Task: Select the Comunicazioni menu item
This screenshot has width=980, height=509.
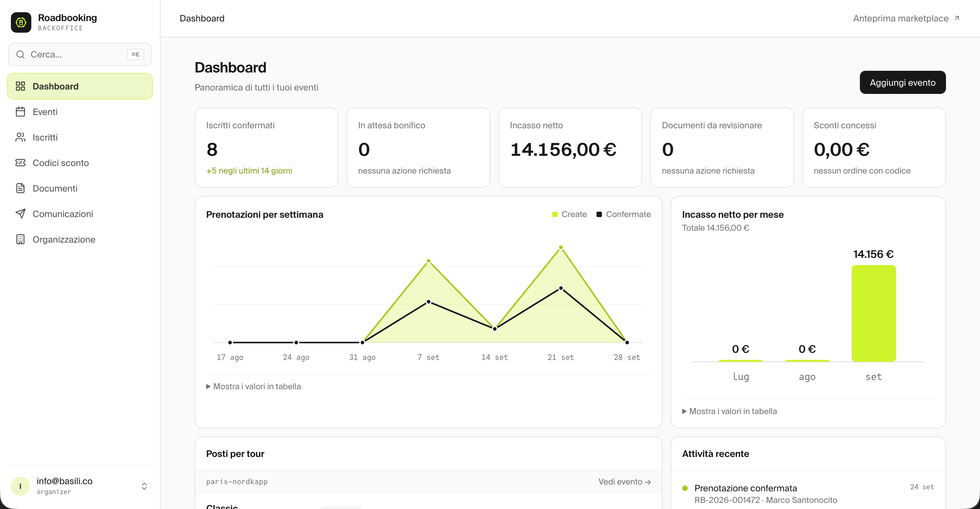Action: (80, 213)
